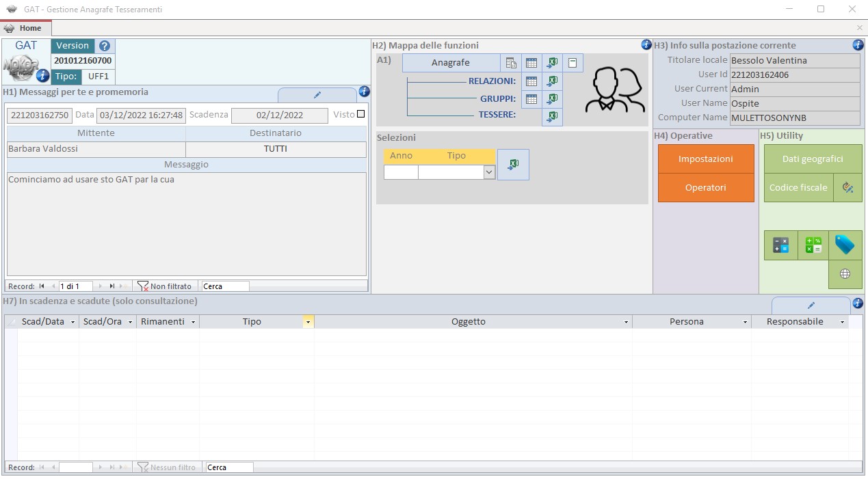
Task: Open the H1 messages info icon
Action: click(364, 92)
